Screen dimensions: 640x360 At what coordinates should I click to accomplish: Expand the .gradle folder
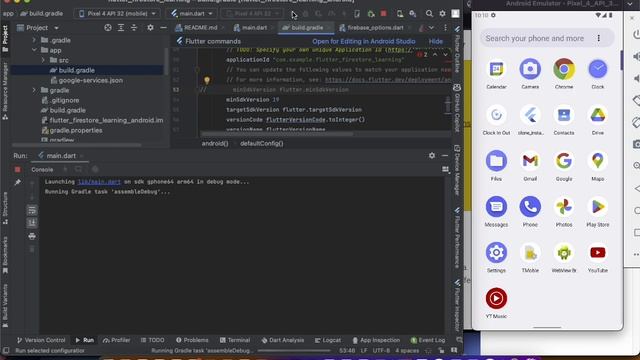(x=34, y=40)
